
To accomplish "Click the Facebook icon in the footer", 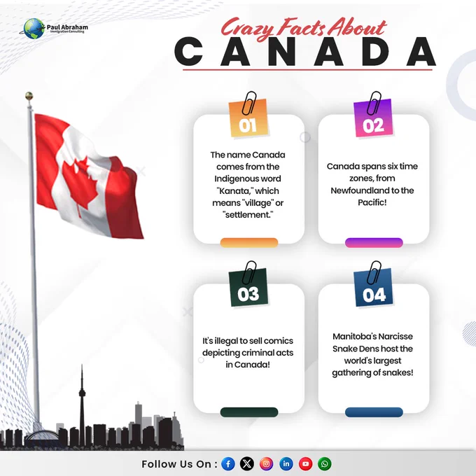I will (x=228, y=464).
